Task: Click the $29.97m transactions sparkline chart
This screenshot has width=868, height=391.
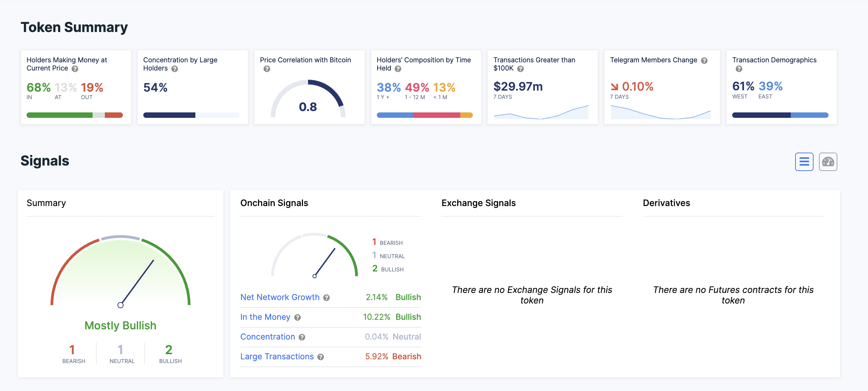Action: coord(541,112)
